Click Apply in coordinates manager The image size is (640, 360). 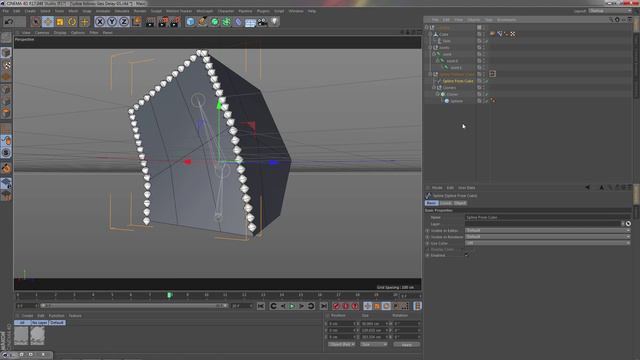click(x=407, y=345)
